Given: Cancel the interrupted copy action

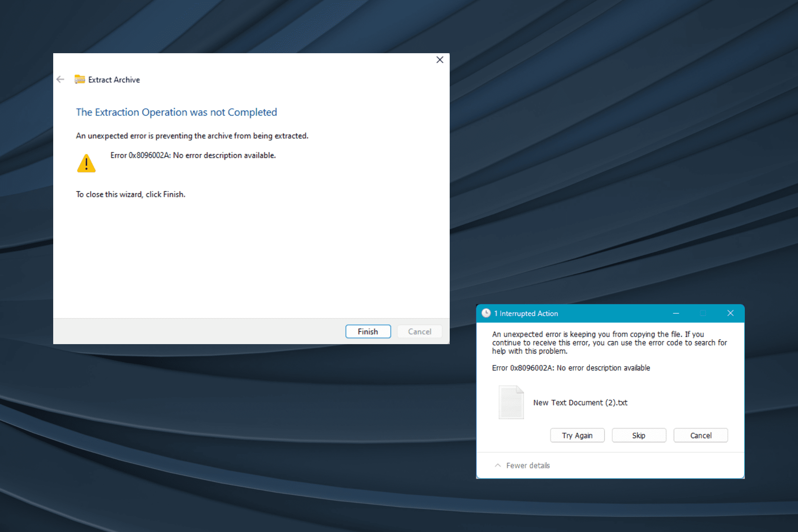Looking at the screenshot, I should click(701, 436).
